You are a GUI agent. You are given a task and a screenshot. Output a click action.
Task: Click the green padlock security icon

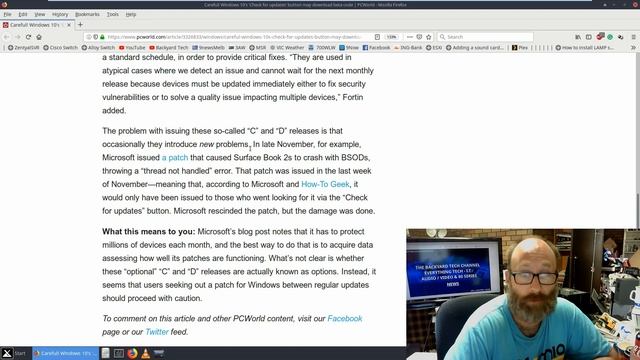[102, 37]
